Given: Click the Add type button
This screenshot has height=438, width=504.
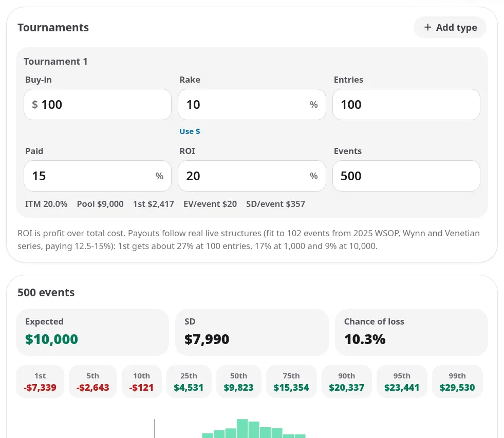Looking at the screenshot, I should 450,27.
